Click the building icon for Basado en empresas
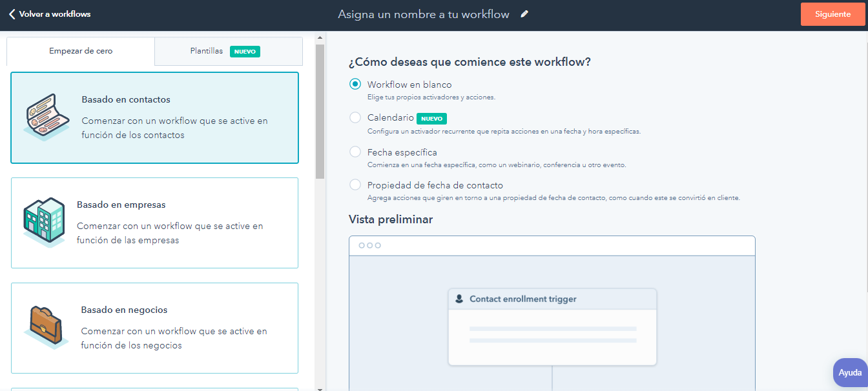The image size is (868, 391). pyautogui.click(x=45, y=222)
